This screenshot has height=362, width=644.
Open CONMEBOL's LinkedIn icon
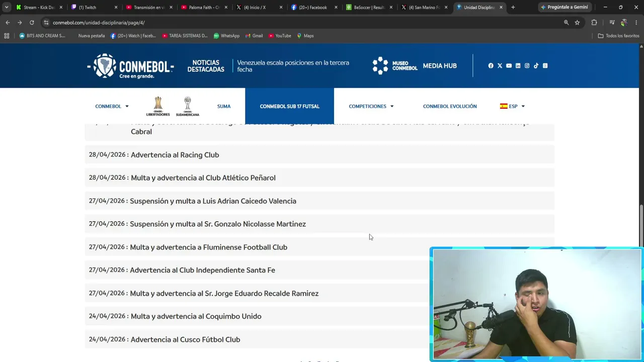(x=518, y=66)
